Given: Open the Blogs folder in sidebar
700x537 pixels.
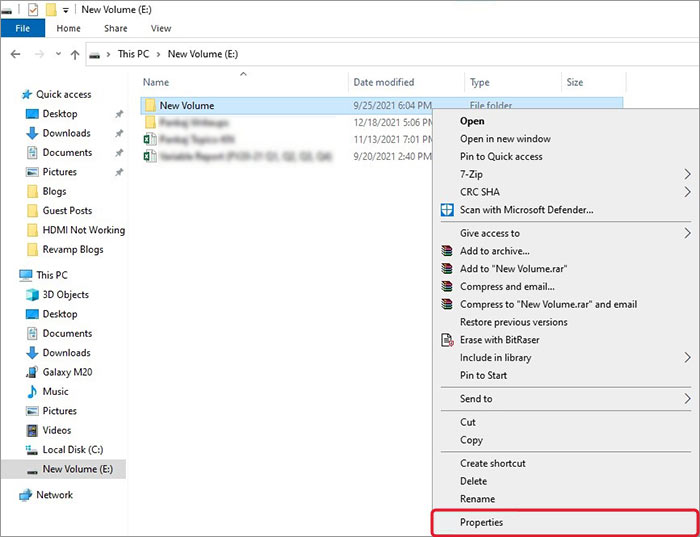Looking at the screenshot, I should (54, 191).
